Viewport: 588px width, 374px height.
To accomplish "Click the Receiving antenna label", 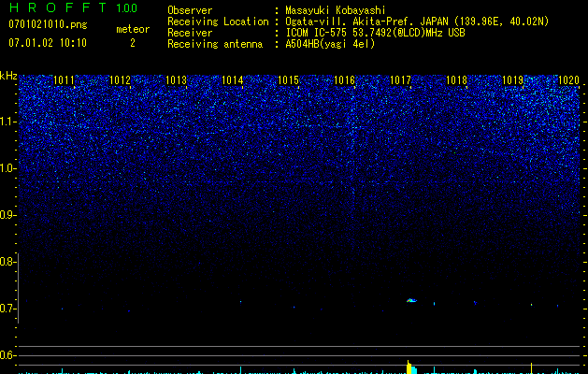I will (215, 44).
